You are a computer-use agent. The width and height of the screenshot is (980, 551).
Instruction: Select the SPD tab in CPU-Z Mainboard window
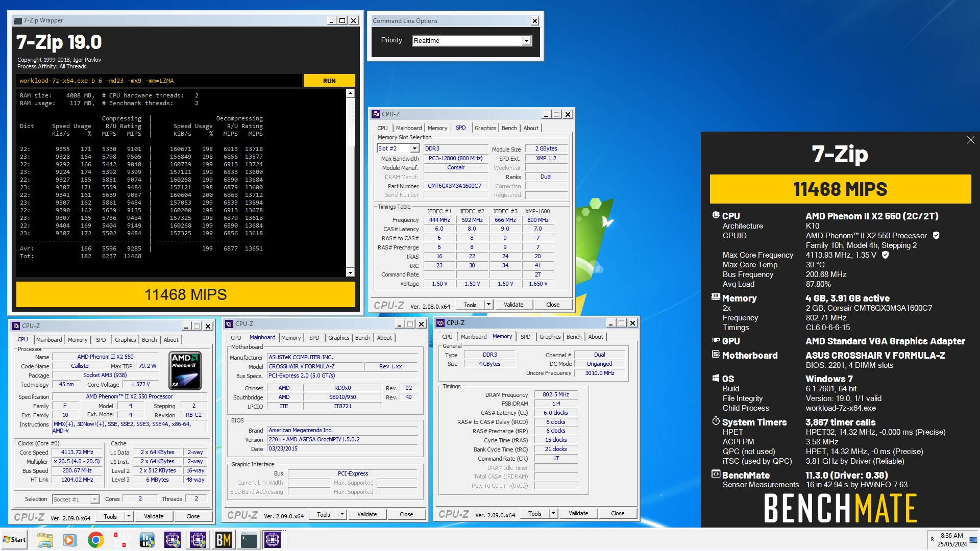[314, 338]
